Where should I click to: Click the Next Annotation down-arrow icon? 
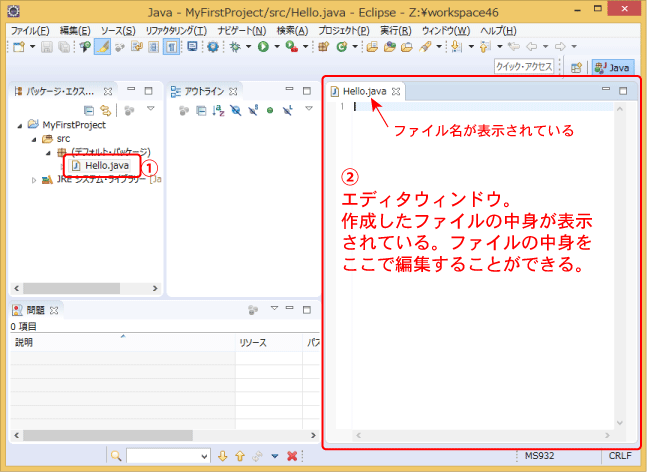pyautogui.click(x=456, y=47)
